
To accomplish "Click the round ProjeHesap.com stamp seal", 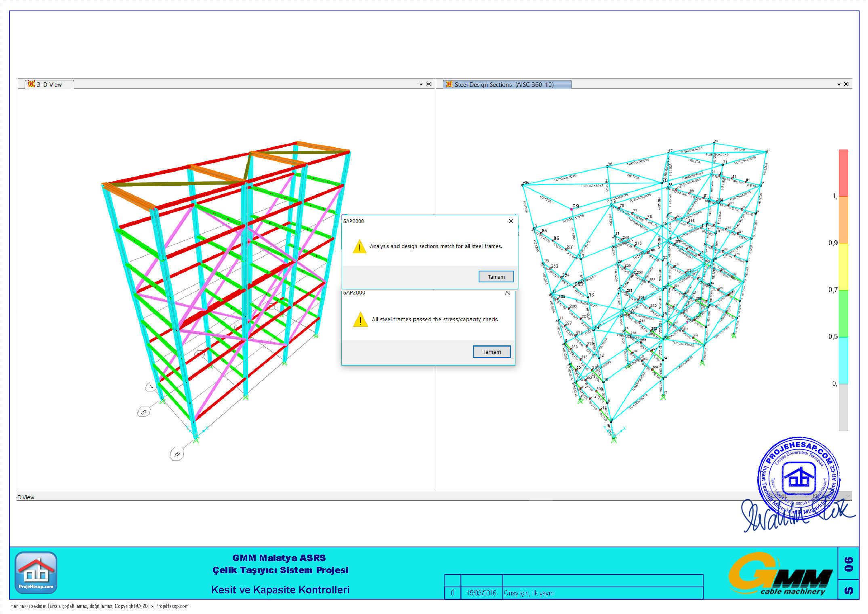I will (799, 479).
